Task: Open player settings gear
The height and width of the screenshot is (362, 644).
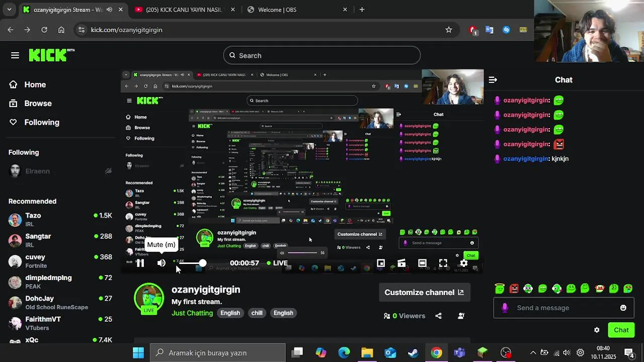Action: (464, 263)
